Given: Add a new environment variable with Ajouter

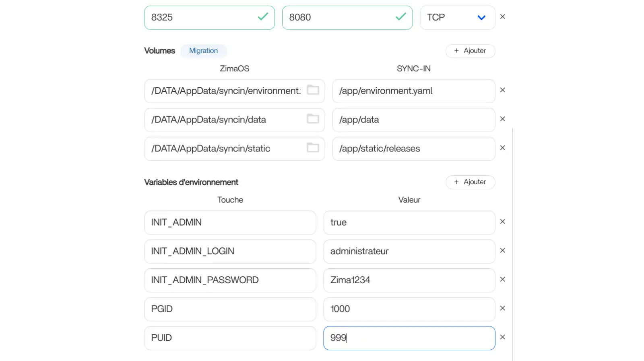Looking at the screenshot, I should click(x=470, y=182).
